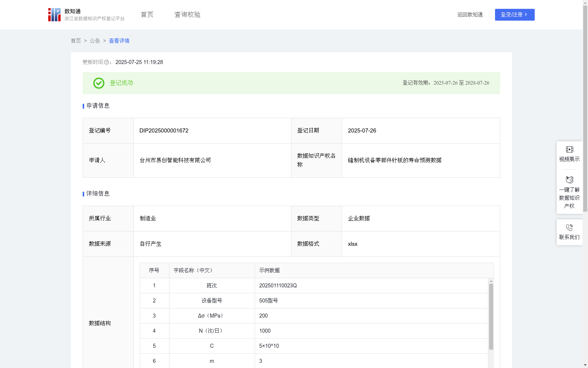Click the 示例数据 column header

click(x=374, y=270)
